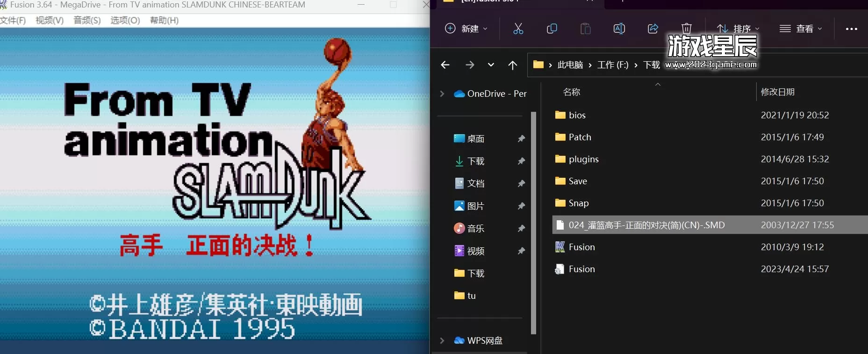The image size is (868, 354).
Task: Expand the OneDrive tree node
Action: click(x=442, y=94)
